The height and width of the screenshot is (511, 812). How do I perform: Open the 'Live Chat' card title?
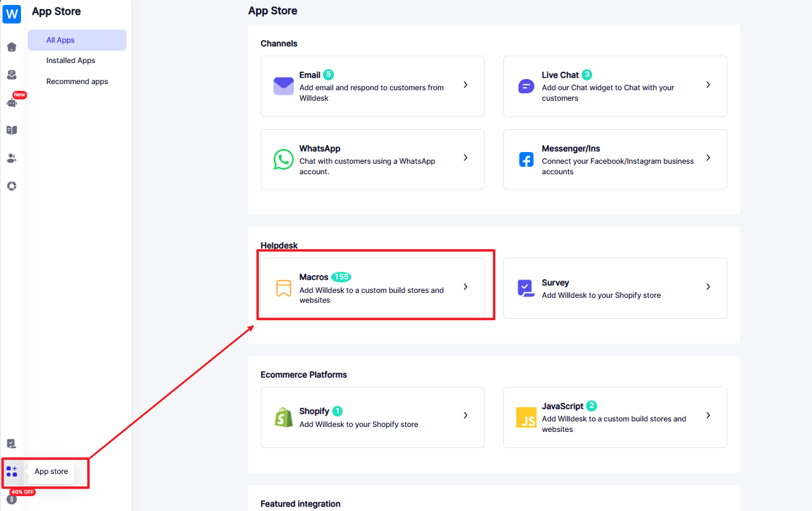coord(560,75)
